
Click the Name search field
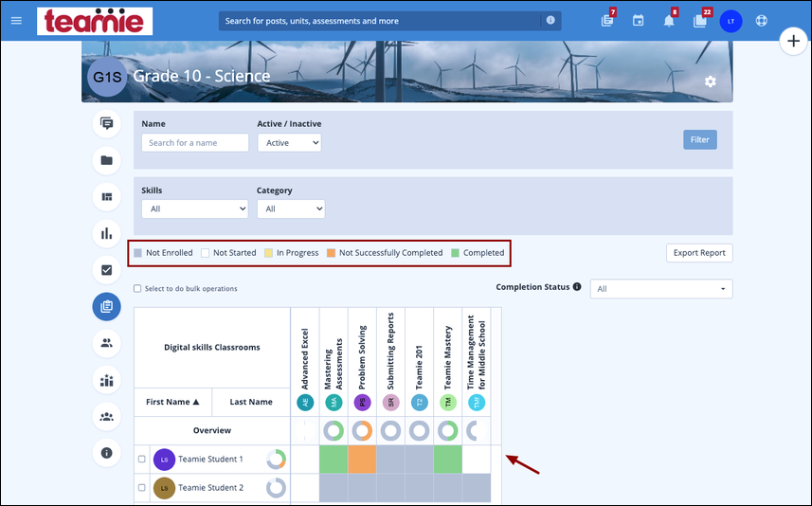click(195, 143)
